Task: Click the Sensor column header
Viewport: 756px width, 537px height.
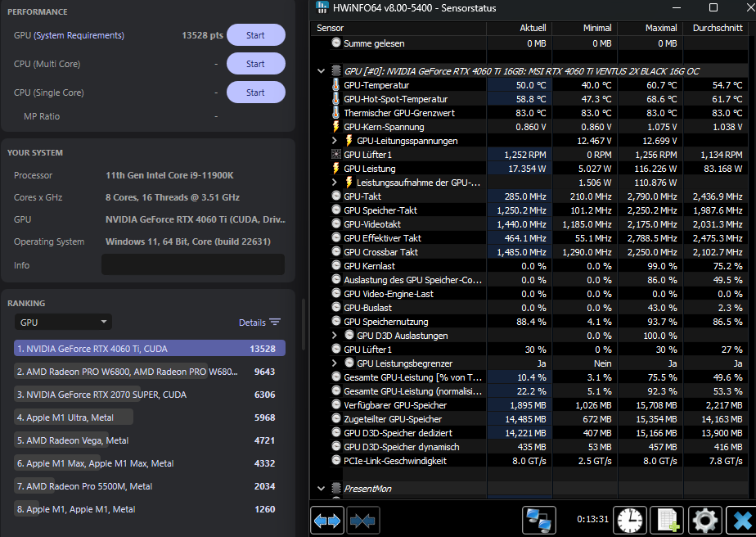Action: (x=398, y=28)
